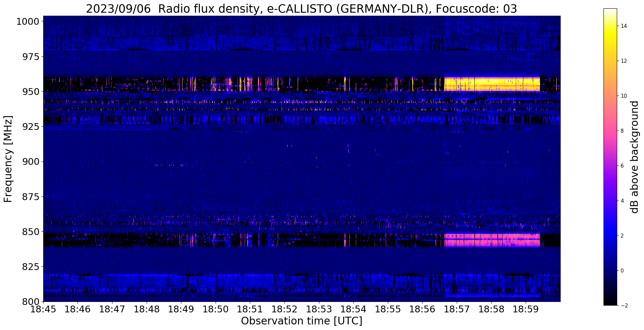Click the 18:59 time tick label
This screenshot has height=330, width=644.
click(526, 309)
